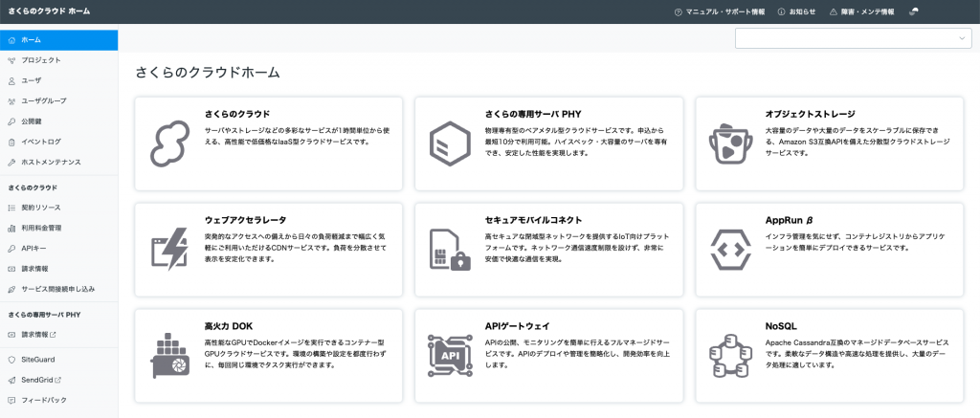The width and height of the screenshot is (980, 418).
Task: Click the dropdown chevron arrow
Action: click(x=962, y=38)
